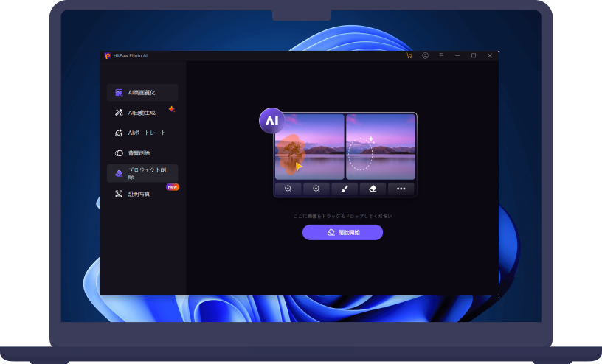Select the eraser tool icon
Screen dimensions: 602x364
(x=373, y=189)
